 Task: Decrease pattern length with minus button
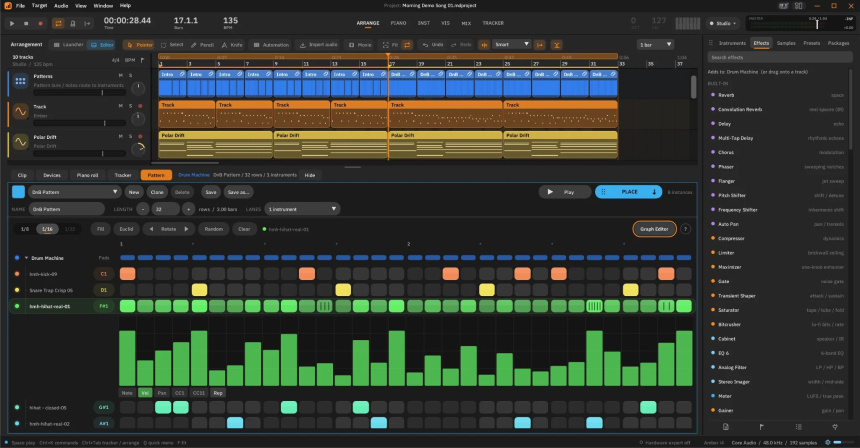click(x=143, y=209)
